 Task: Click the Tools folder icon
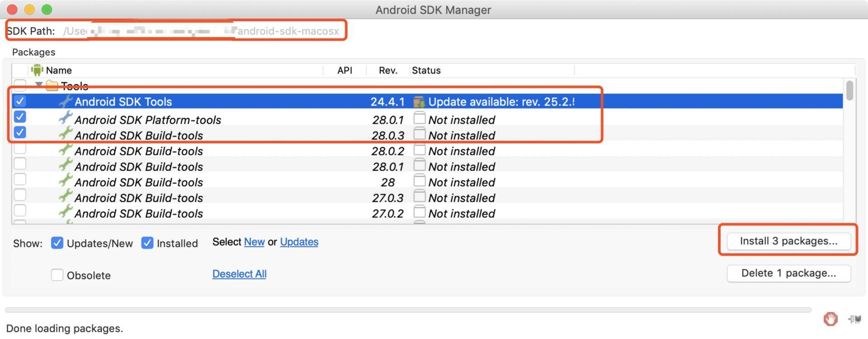[52, 85]
